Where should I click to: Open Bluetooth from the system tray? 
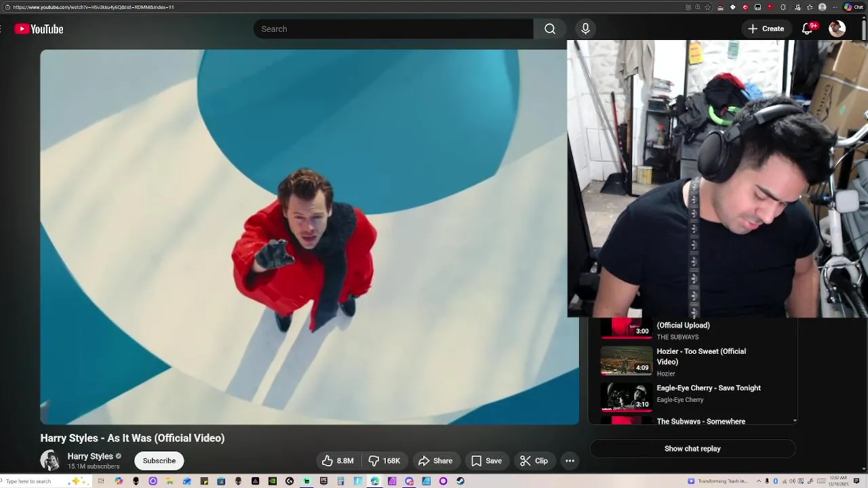[x=775, y=481]
